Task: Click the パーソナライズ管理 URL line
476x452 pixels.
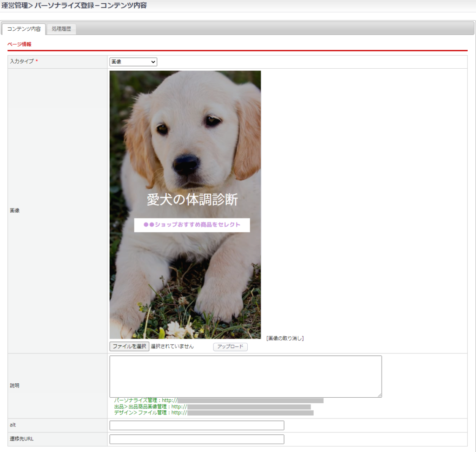Action: tap(218, 400)
